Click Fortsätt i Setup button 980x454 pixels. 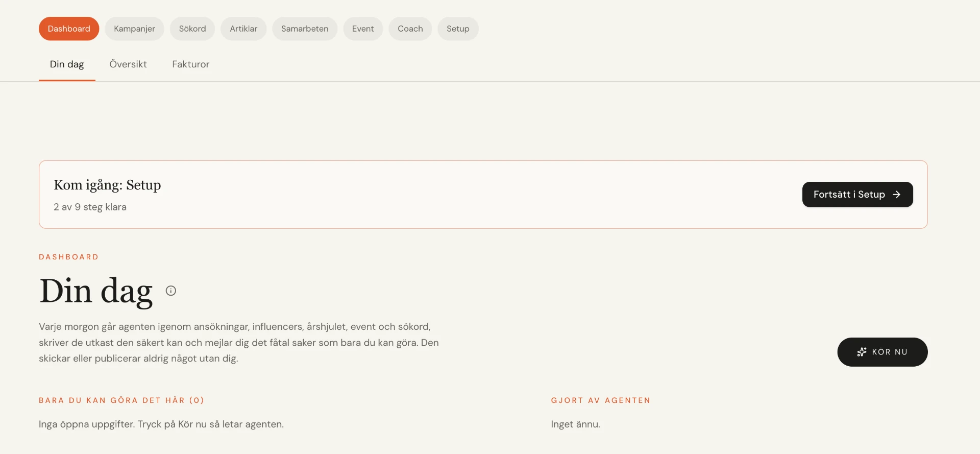(857, 195)
